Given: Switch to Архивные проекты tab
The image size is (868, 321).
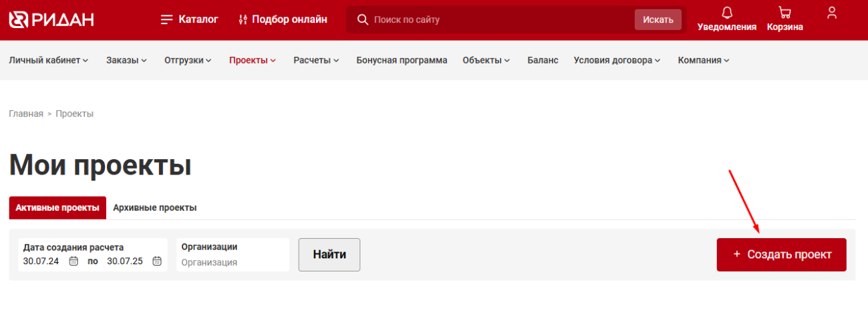Looking at the screenshot, I should click(x=155, y=208).
